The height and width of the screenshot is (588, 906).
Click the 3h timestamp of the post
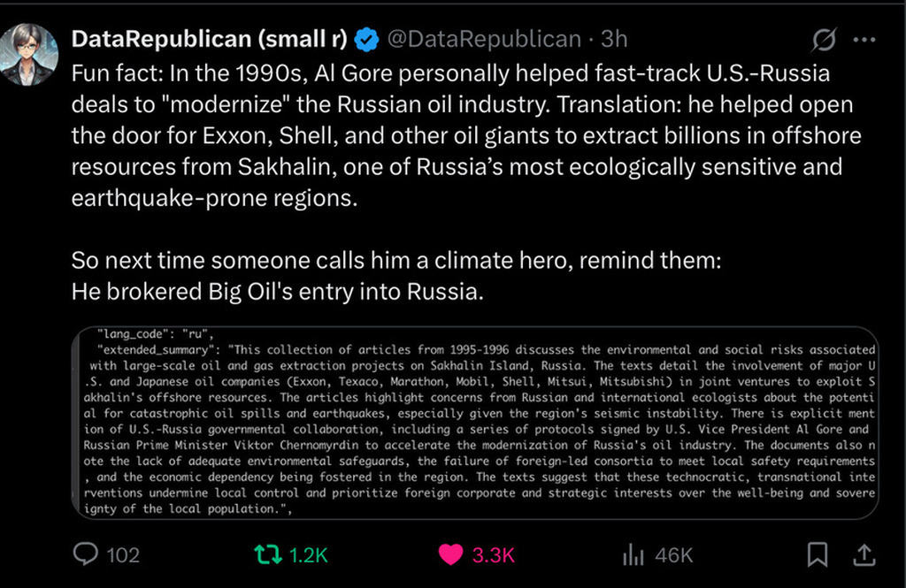[x=614, y=39]
